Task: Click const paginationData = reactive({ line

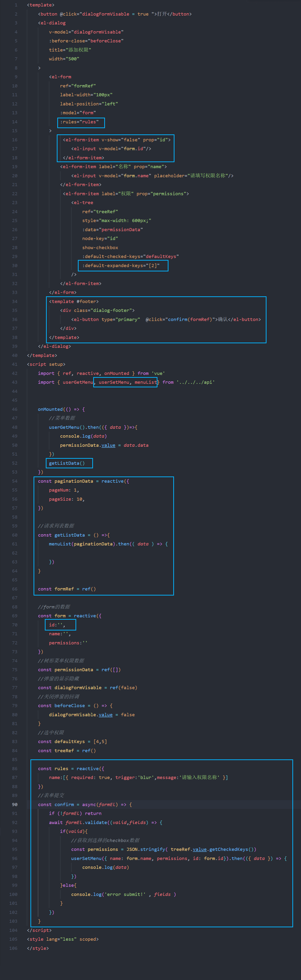Action: [x=83, y=481]
